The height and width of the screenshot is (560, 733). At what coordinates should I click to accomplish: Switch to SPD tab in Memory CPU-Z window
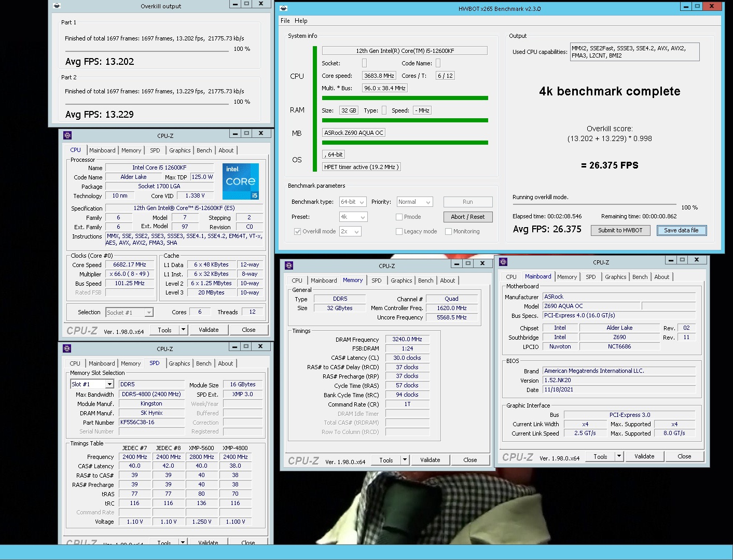[377, 281]
